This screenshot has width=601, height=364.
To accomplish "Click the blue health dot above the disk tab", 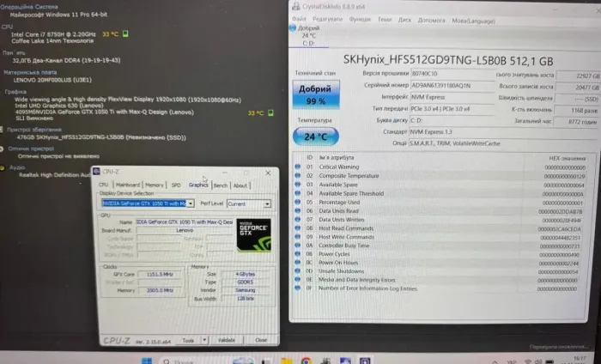I will [293, 28].
